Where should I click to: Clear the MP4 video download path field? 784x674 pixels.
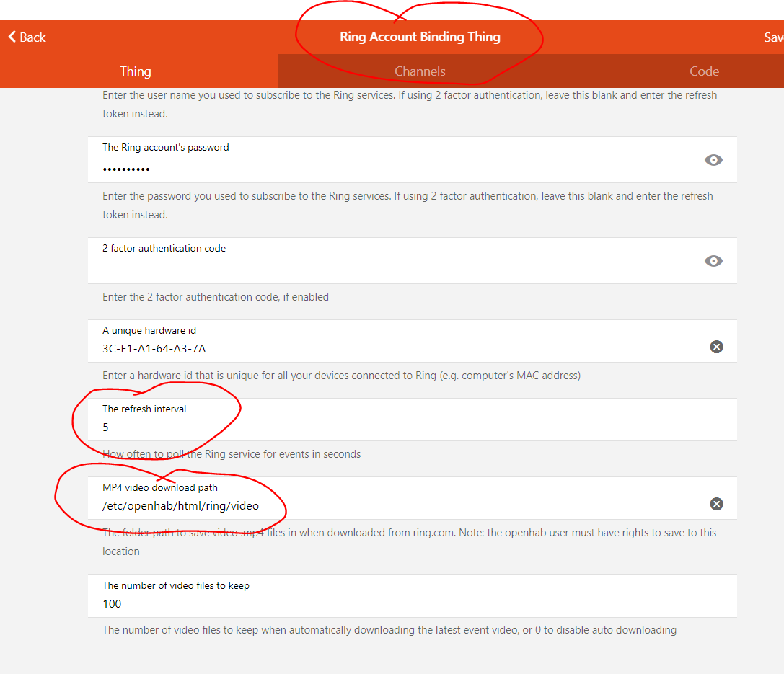(716, 504)
